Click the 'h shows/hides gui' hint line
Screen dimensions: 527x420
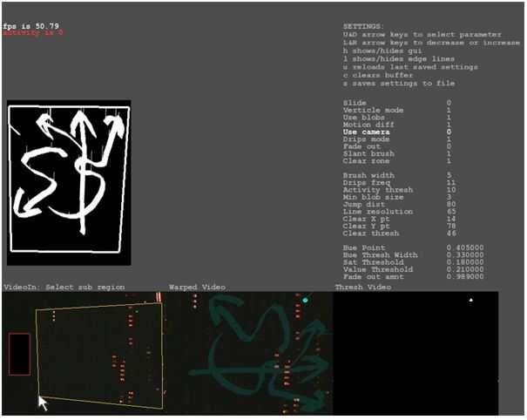382,51
